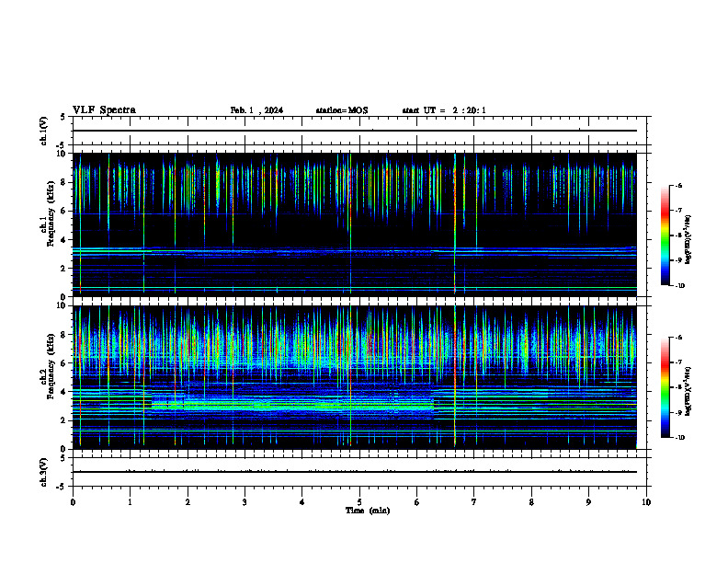Click the ch.2 frequency axis "2" kHz tick
728x563 pixels.
(x=64, y=420)
